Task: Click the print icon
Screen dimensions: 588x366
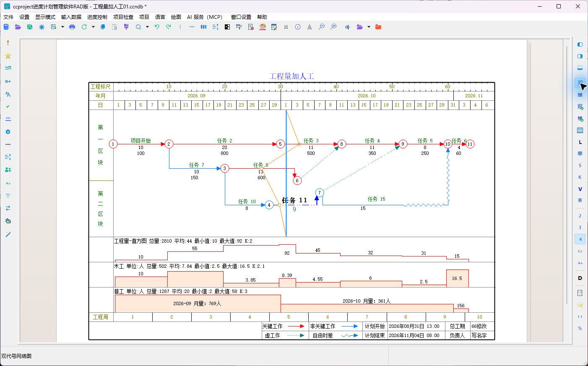Action: 72,27
